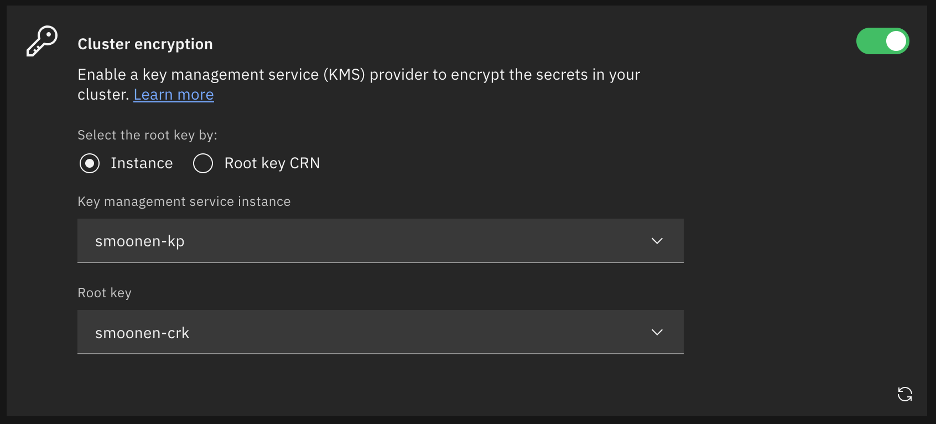The height and width of the screenshot is (424, 936).
Task: Click the refresh icon in the bottom corner
Action: point(905,394)
